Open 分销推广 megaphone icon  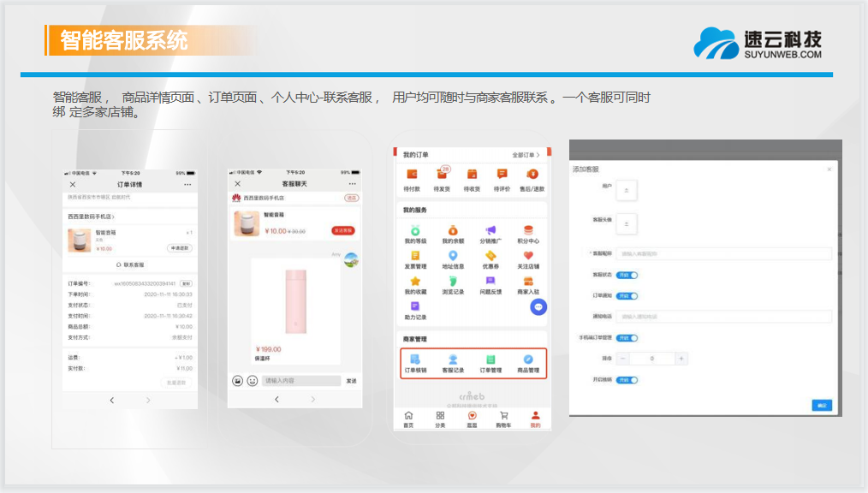(x=490, y=231)
